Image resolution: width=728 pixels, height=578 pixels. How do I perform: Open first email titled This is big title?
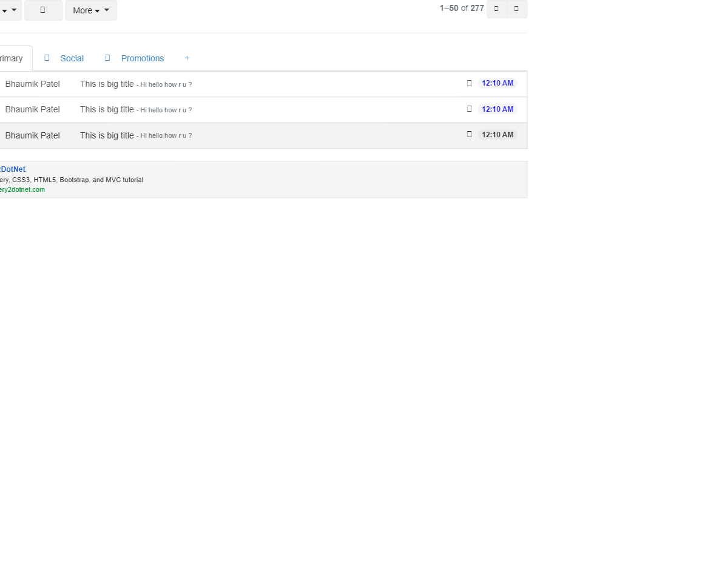[x=107, y=84]
